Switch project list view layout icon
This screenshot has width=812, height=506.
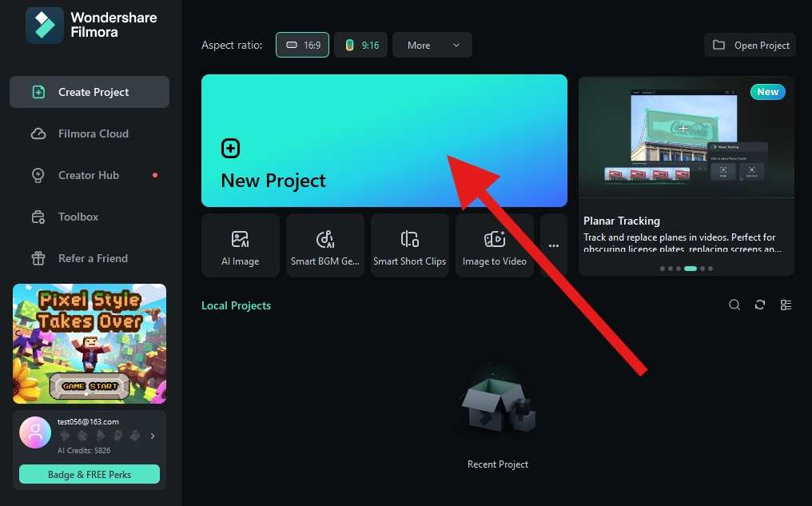click(786, 305)
